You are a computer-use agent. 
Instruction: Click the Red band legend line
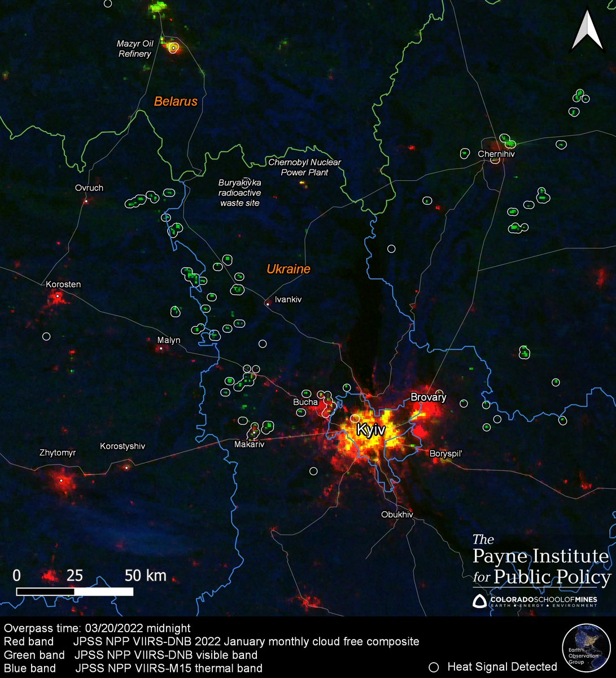(211, 642)
